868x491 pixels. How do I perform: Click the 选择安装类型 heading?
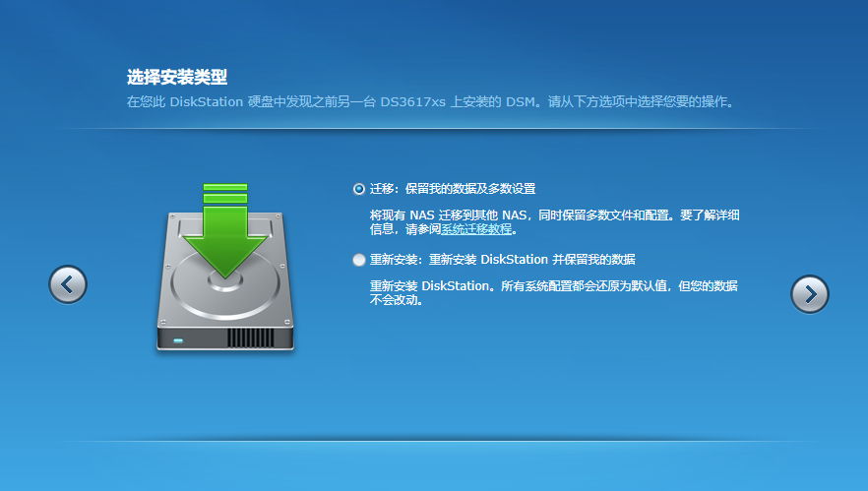pyautogui.click(x=176, y=77)
